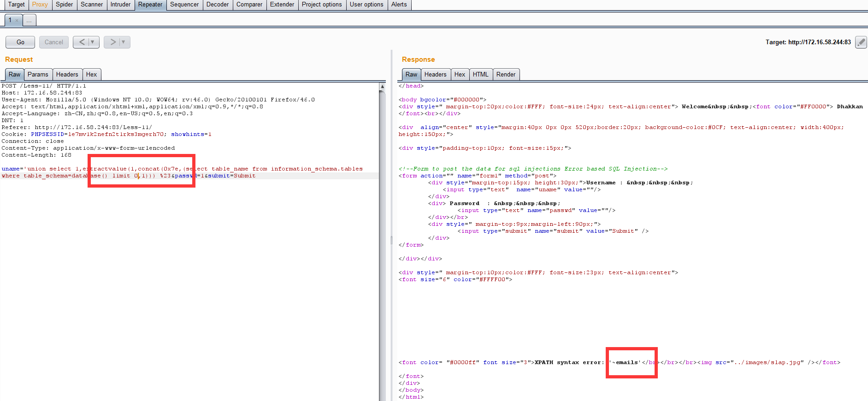Open the User options tab
868x401 pixels.
click(x=366, y=5)
